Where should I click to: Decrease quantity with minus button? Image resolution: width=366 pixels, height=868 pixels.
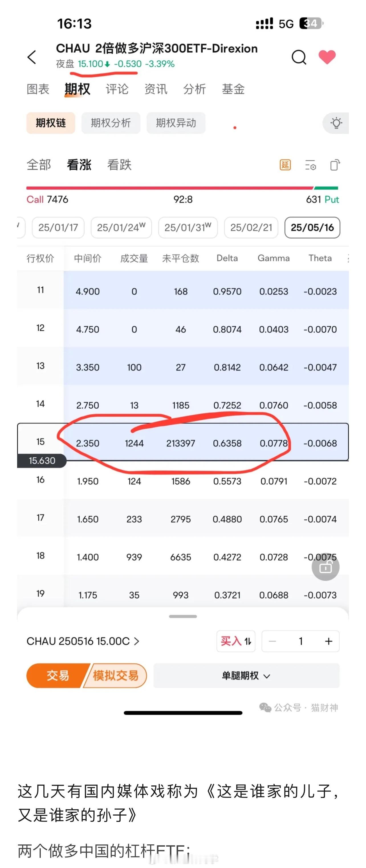pos(273,641)
